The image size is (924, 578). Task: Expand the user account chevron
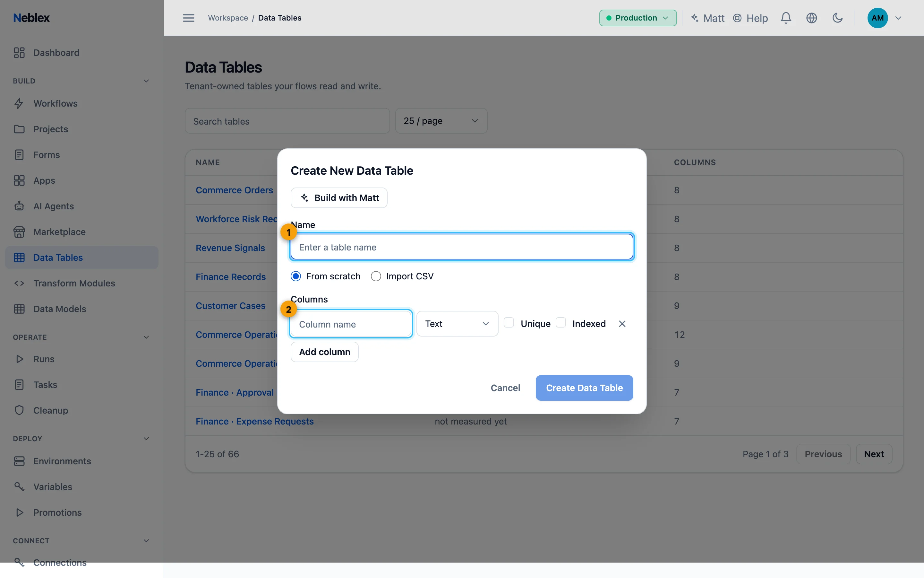pos(898,18)
